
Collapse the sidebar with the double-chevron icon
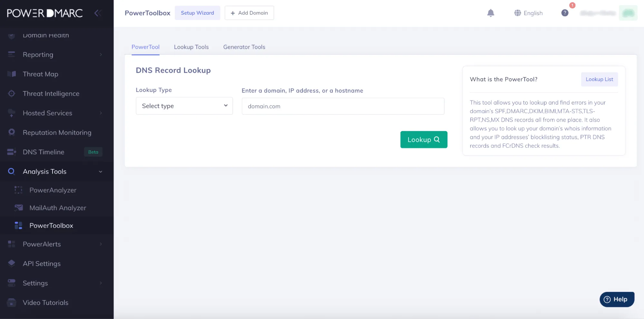[98, 13]
